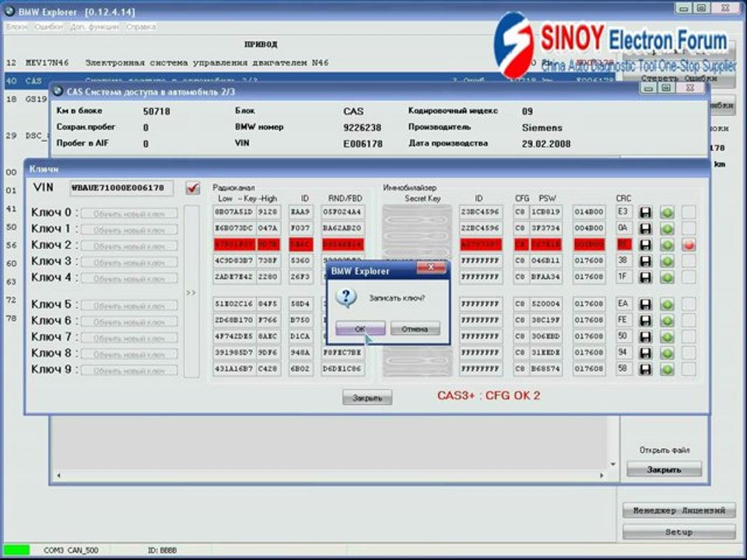Click the save floppy icon for Ключ 3

click(x=645, y=261)
